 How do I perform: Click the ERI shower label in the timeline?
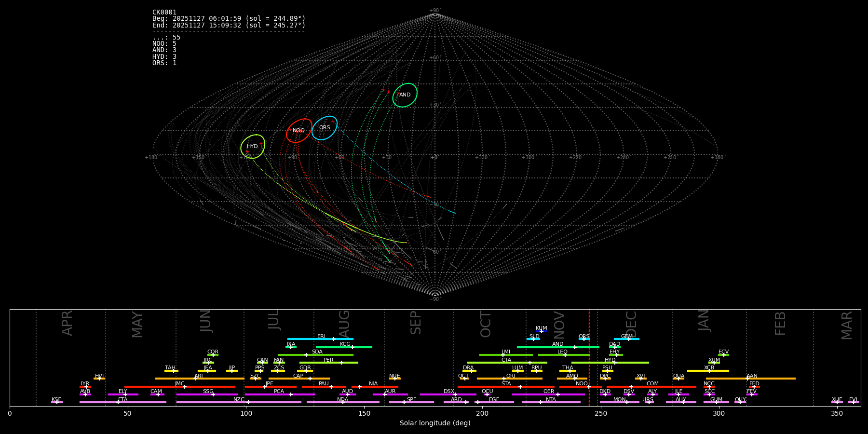tap(321, 337)
